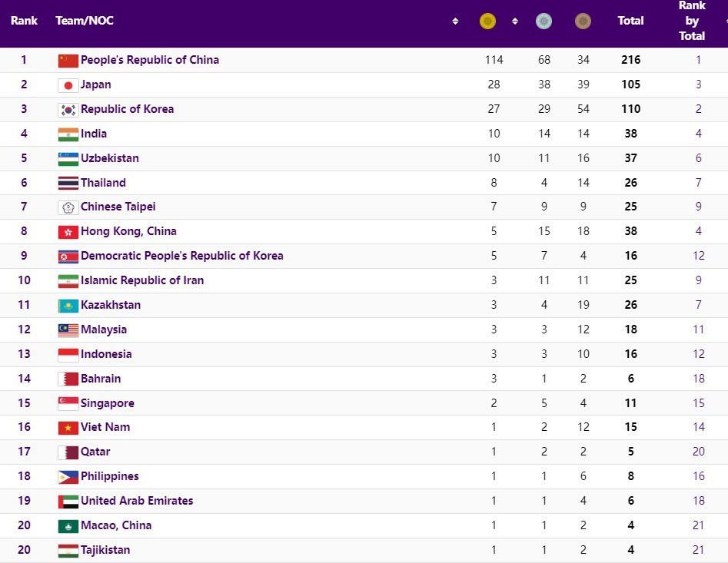Sort by the Total column header
728x563 pixels.
coord(630,21)
